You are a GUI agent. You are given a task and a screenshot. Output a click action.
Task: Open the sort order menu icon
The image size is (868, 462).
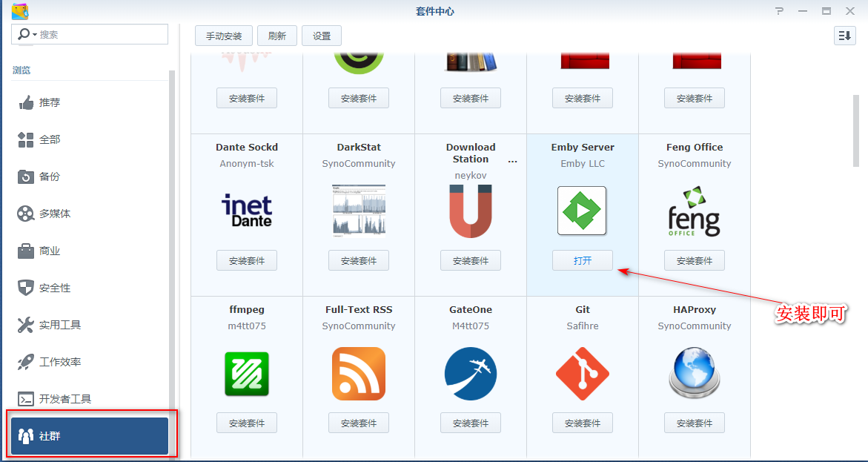[845, 36]
